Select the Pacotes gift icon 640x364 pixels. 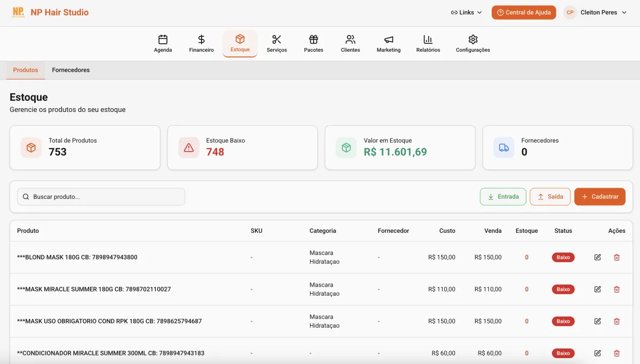(x=313, y=40)
